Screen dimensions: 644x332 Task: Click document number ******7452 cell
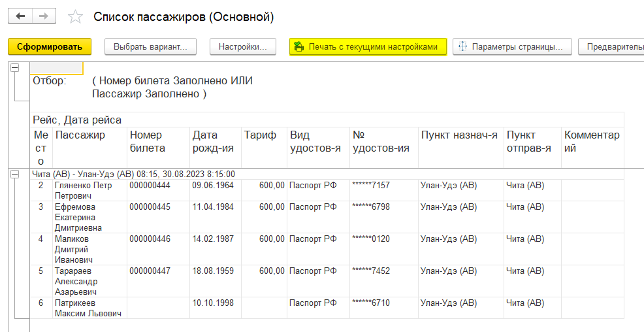pos(371,271)
